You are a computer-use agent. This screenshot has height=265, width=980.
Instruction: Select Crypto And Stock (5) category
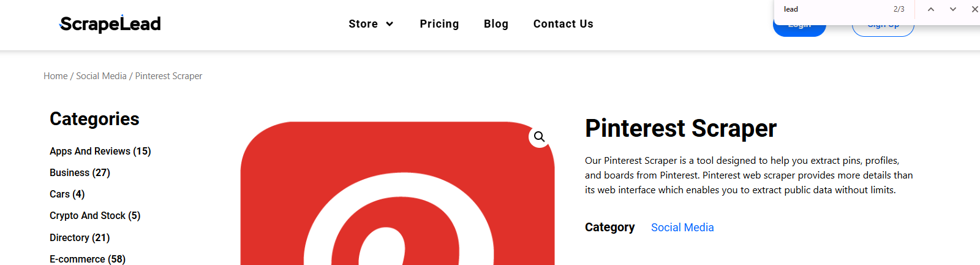95,216
